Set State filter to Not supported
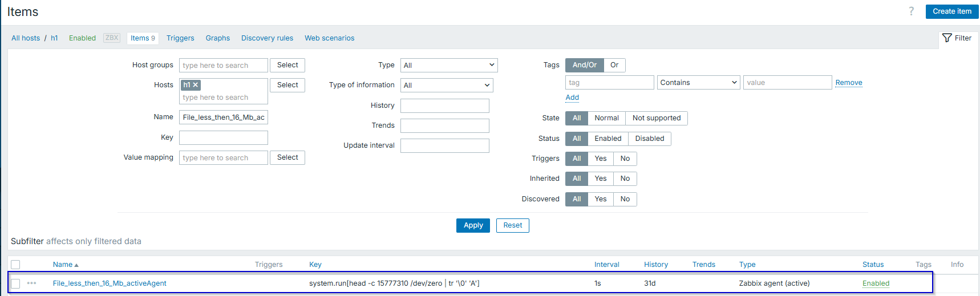 656,118
